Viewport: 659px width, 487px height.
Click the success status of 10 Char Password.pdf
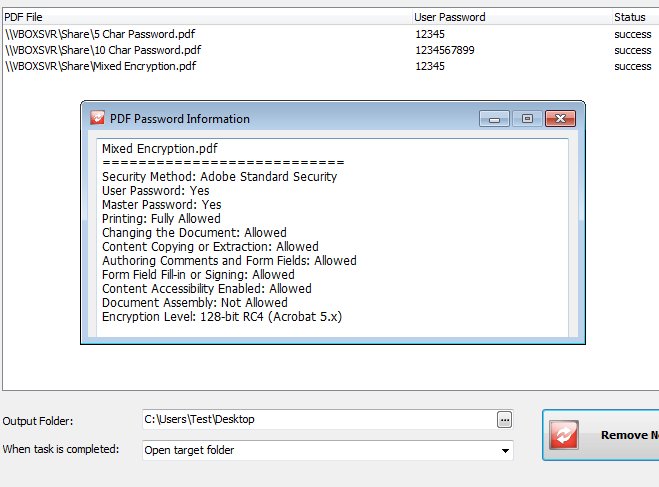pyautogui.click(x=633, y=50)
